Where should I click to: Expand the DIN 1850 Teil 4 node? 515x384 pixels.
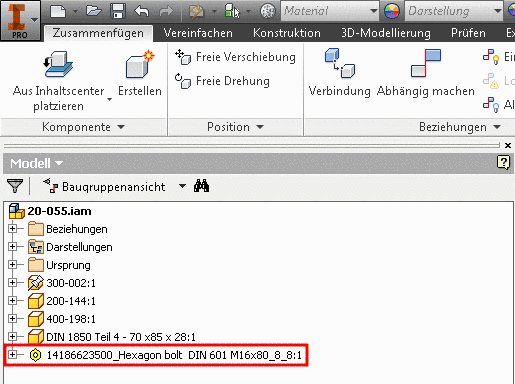pos(12,337)
